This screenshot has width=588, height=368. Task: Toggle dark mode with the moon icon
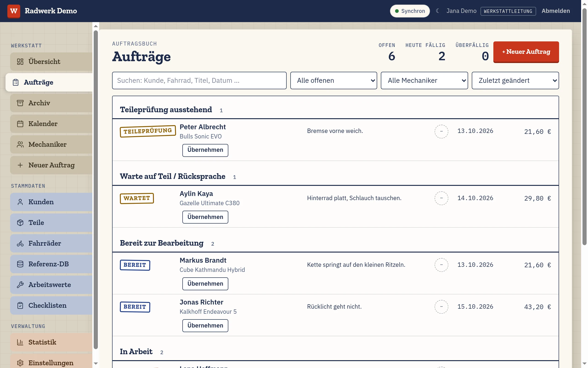pos(438,11)
